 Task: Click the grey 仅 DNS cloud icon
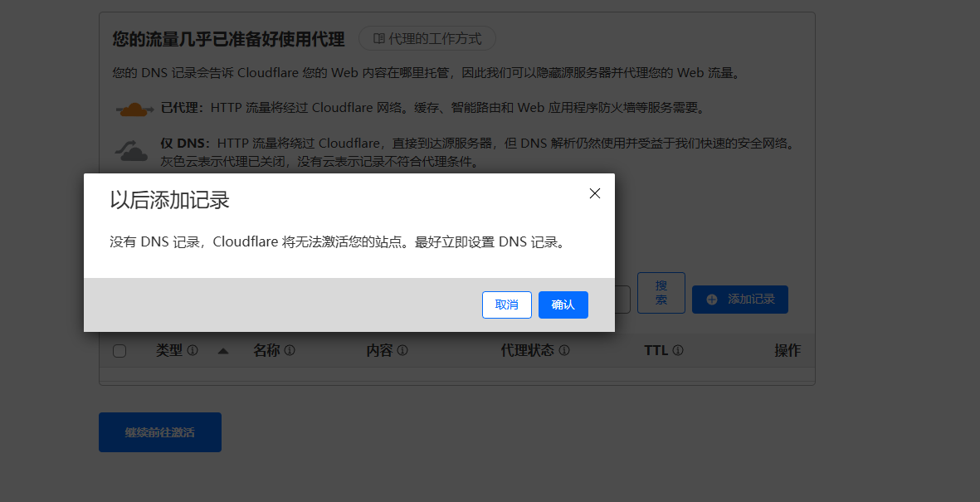[x=132, y=151]
